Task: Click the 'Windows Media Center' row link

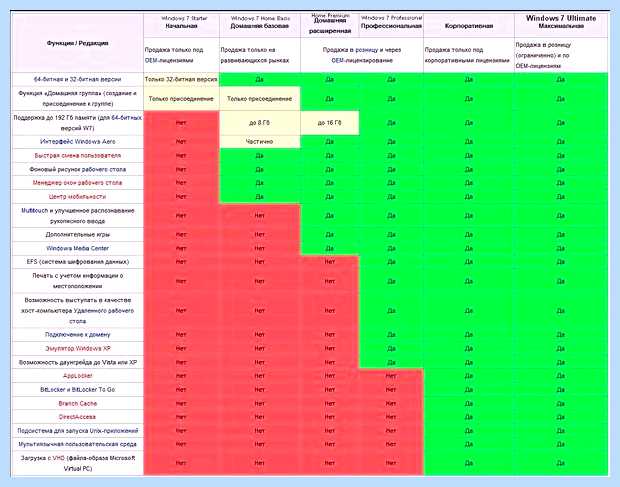Action: pos(78,248)
